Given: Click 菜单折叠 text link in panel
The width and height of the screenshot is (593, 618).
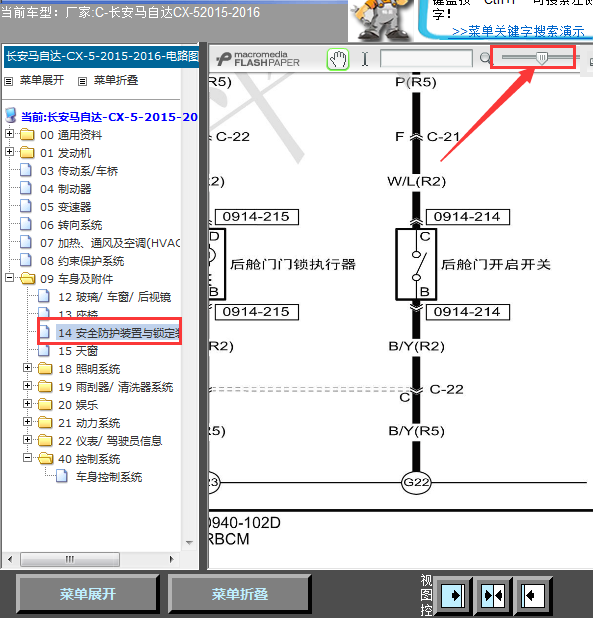Looking at the screenshot, I should [116, 80].
